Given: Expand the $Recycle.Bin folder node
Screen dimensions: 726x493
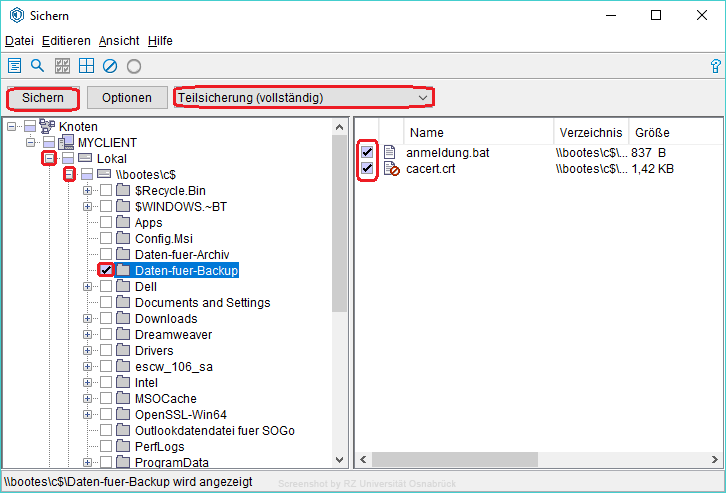Looking at the screenshot, I should pos(88,191).
